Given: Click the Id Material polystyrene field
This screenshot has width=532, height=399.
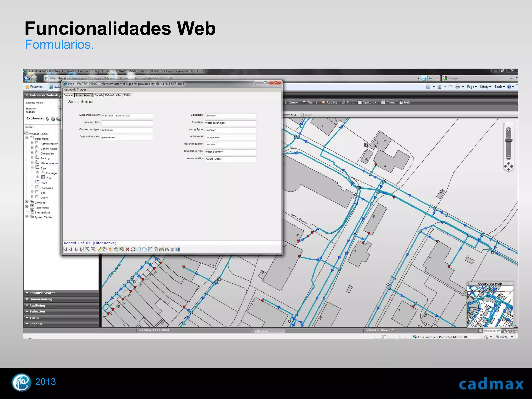Looking at the screenshot, I should tap(230, 137).
